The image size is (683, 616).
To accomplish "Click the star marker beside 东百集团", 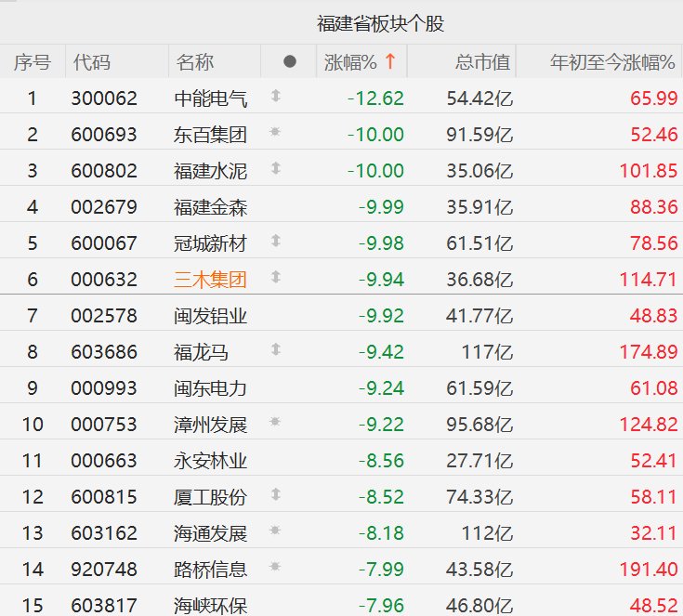I will coord(275,133).
